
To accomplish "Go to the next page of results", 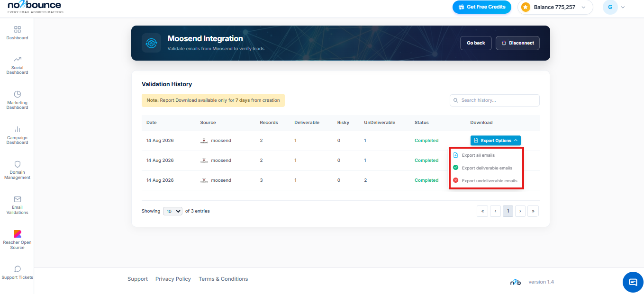I will 520,211.
